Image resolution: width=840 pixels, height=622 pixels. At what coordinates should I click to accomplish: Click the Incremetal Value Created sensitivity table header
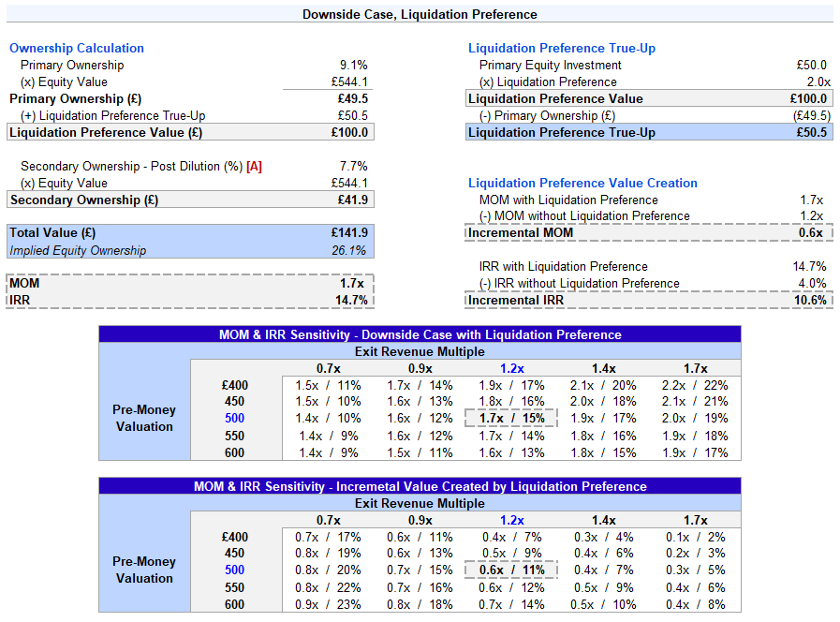click(420, 487)
